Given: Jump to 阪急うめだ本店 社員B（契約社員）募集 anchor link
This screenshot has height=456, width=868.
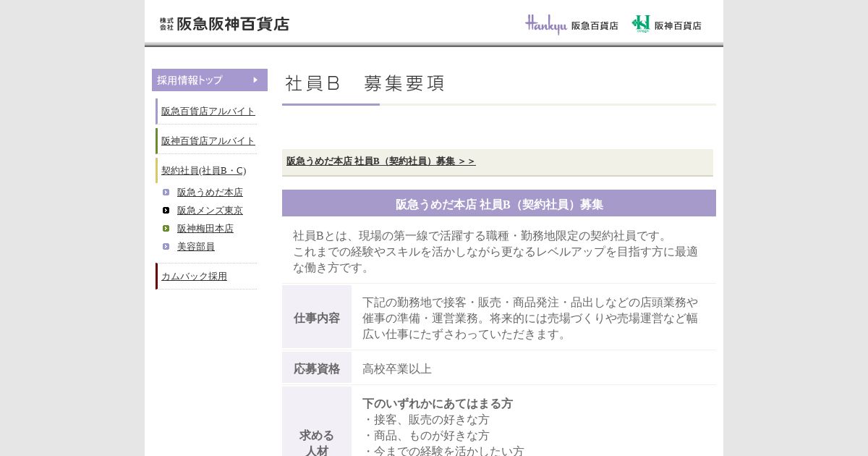Looking at the screenshot, I should pos(381,161).
